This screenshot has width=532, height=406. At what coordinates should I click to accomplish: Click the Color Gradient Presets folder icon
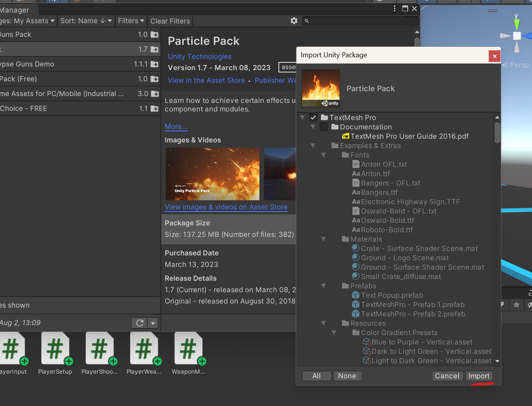tap(356, 332)
